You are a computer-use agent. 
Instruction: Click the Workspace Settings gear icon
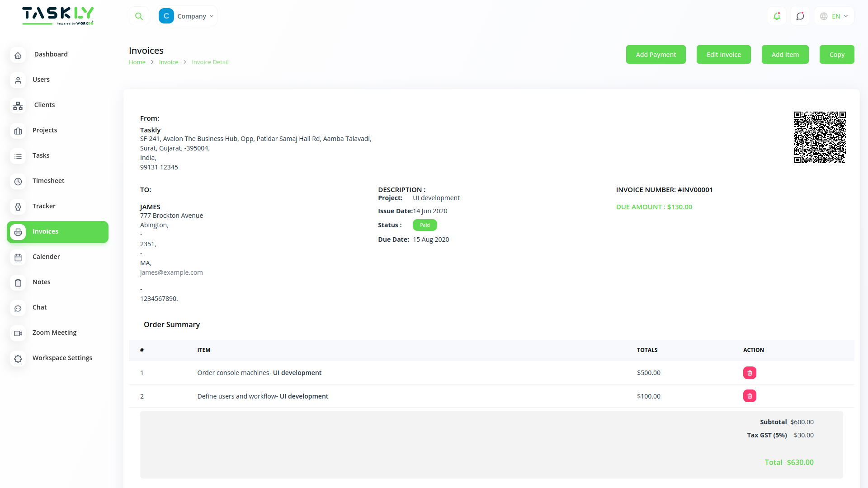pyautogui.click(x=18, y=358)
